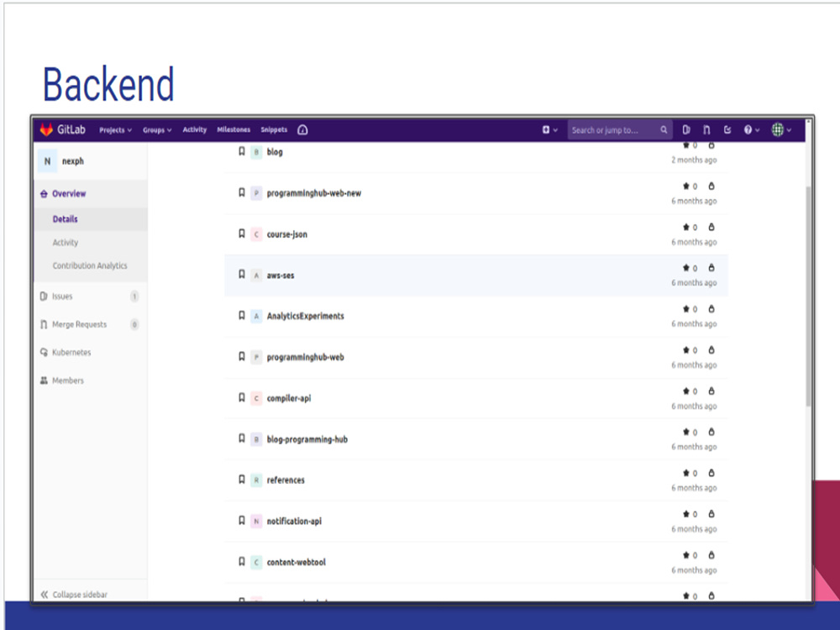Screen dimensions: 840x630
Task: Open the new item plus dropdown
Action: coord(549,129)
